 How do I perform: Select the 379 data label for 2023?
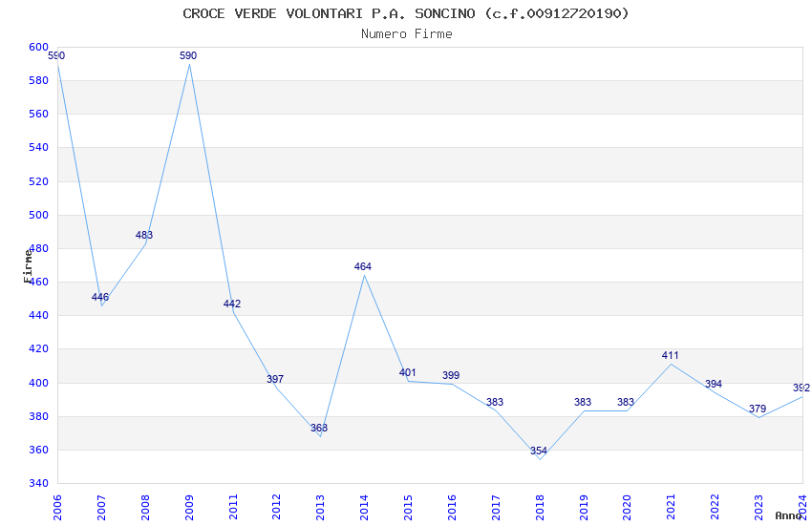pos(758,409)
